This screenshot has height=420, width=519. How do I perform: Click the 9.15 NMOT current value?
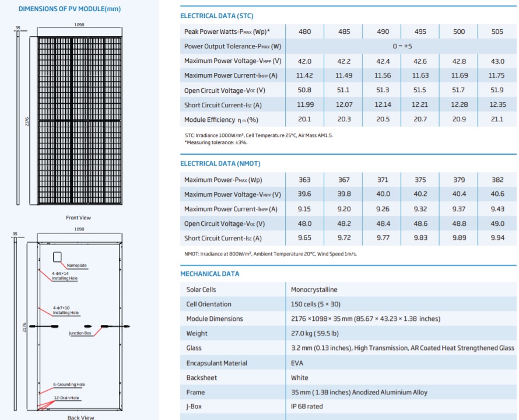(x=304, y=209)
